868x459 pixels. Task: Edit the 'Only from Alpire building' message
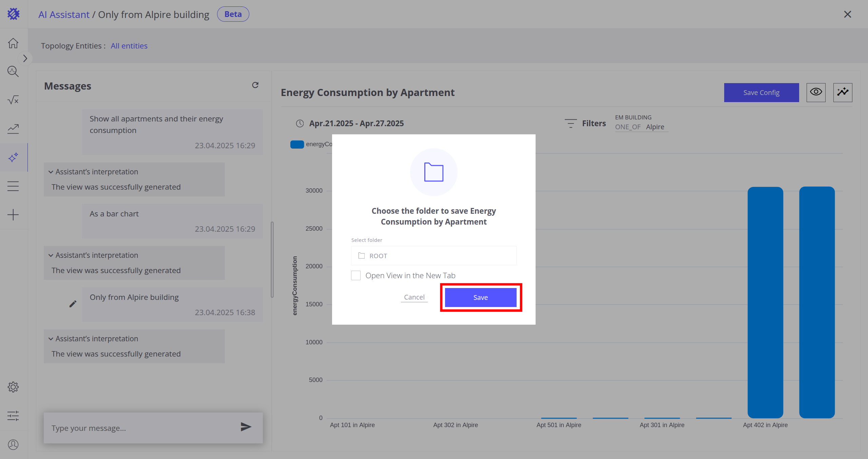(x=73, y=304)
